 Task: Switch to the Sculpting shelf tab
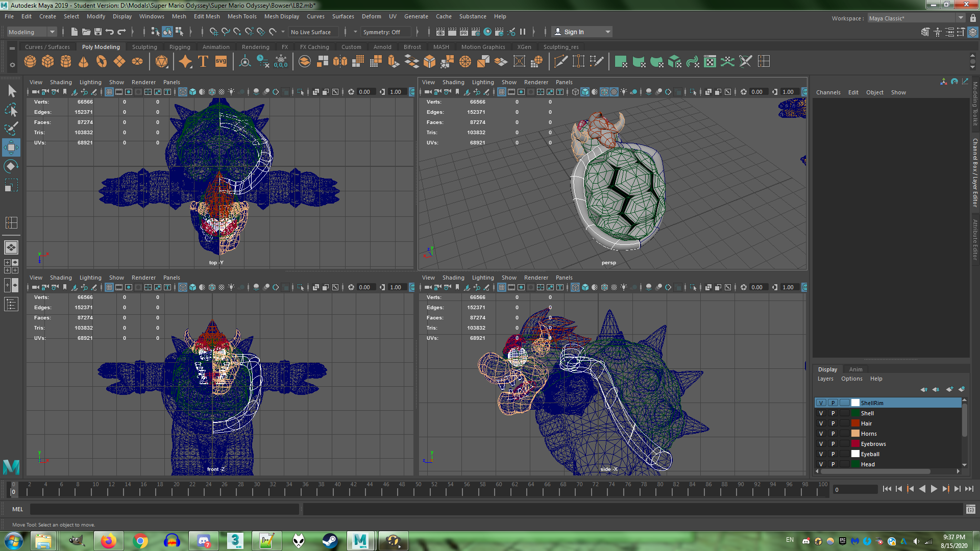(x=144, y=47)
